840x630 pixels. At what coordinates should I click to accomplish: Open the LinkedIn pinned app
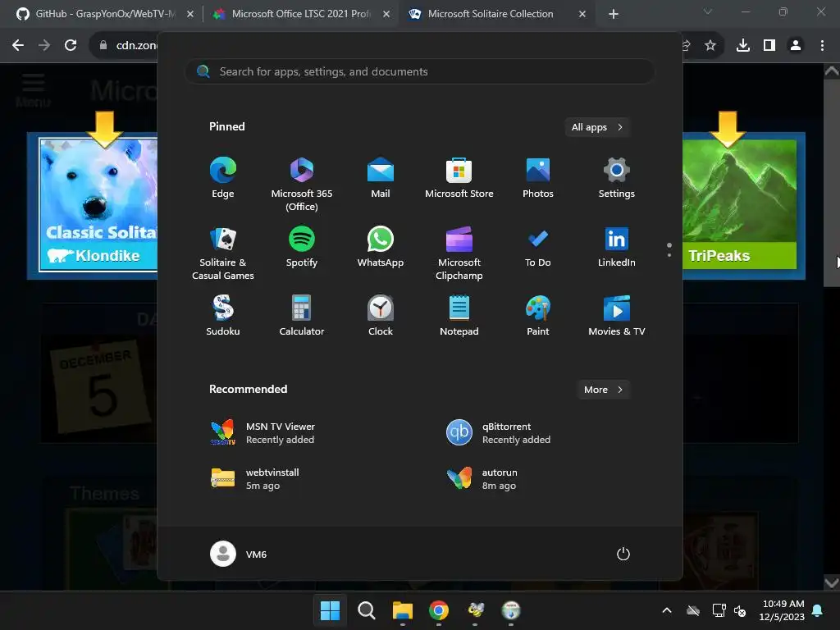pos(617,247)
